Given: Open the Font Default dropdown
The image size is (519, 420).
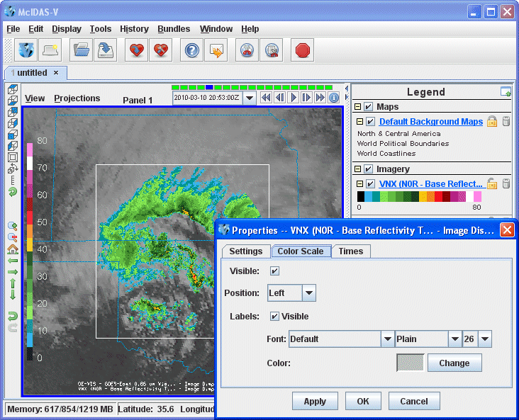Looking at the screenshot, I should point(388,339).
